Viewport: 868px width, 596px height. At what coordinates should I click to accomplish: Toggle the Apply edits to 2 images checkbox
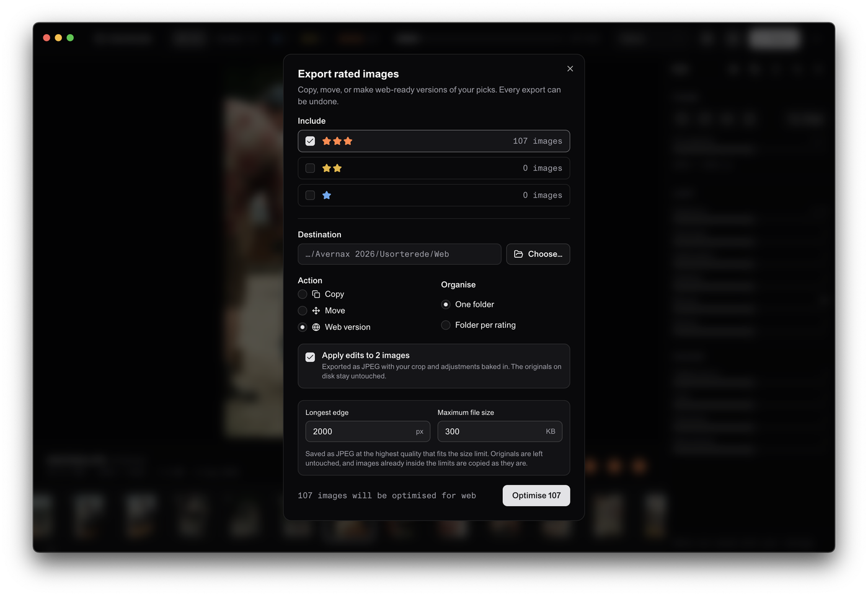(310, 357)
